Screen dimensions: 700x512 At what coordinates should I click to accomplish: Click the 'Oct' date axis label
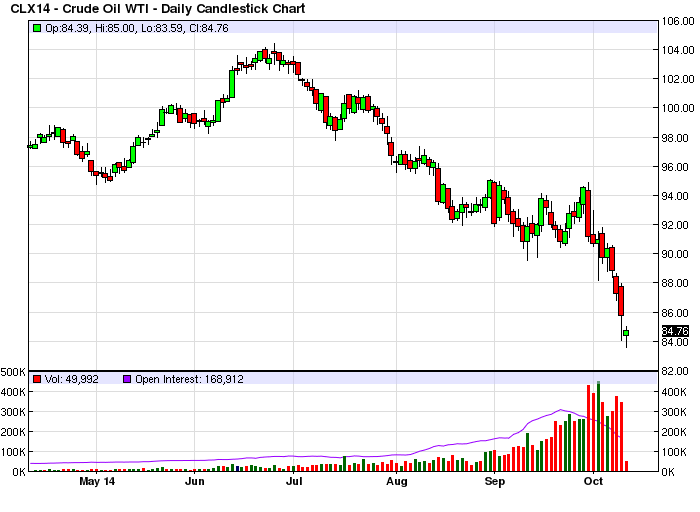[x=593, y=481]
